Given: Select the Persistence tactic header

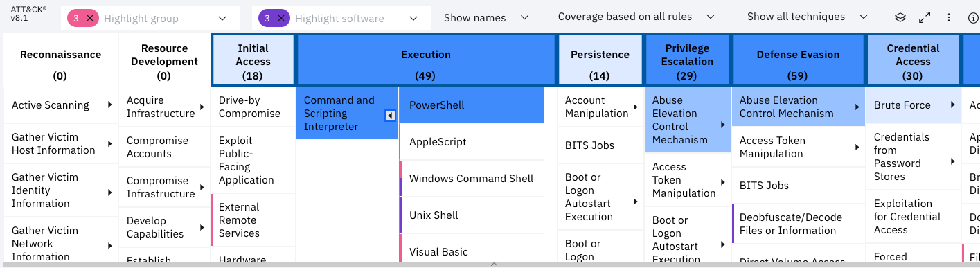Looking at the screenshot, I should (x=600, y=61).
